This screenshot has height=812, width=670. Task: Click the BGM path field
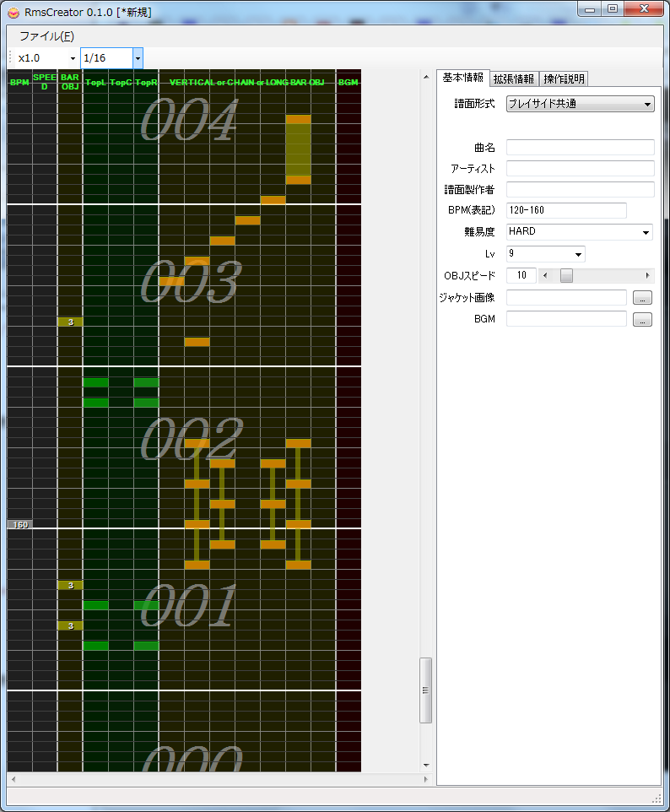click(x=566, y=318)
